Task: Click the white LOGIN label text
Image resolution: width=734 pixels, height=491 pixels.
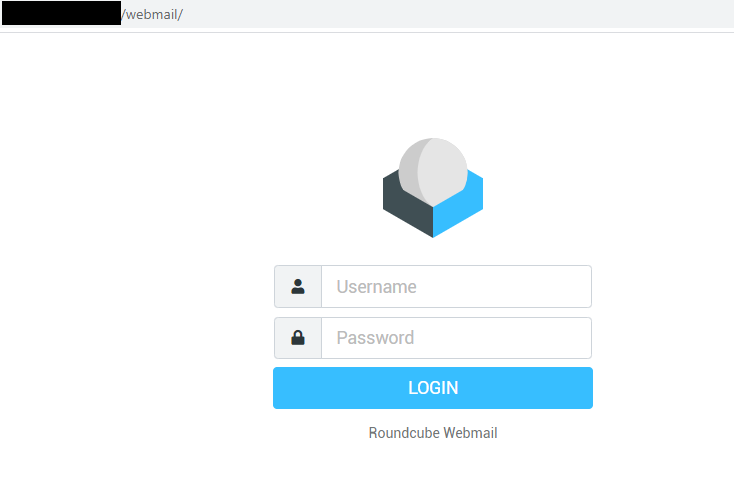Action: (x=433, y=388)
